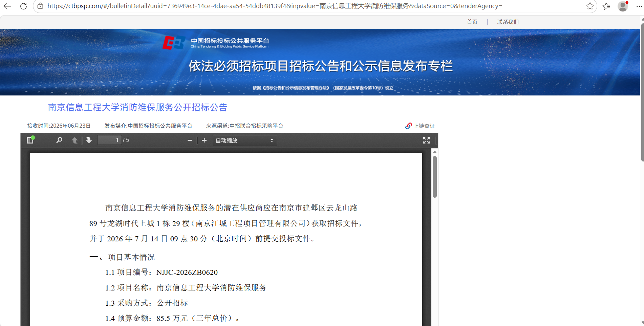Open browser settings and more menu
Image resolution: width=644 pixels, height=326 pixels.
639,6
